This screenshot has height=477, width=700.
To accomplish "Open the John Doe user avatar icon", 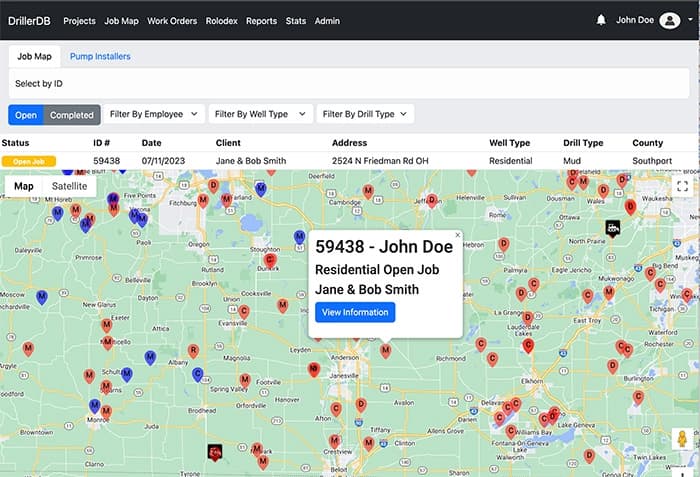I will point(670,20).
